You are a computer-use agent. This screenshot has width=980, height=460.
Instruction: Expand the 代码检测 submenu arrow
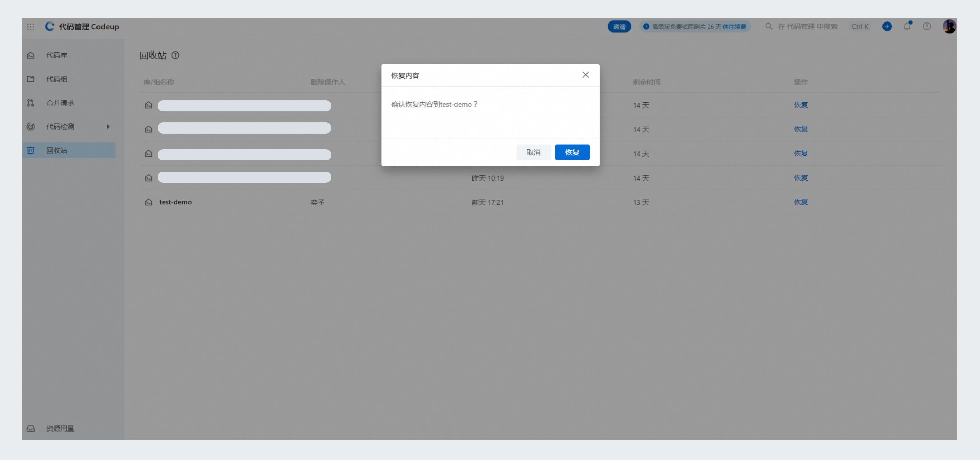coord(108,127)
